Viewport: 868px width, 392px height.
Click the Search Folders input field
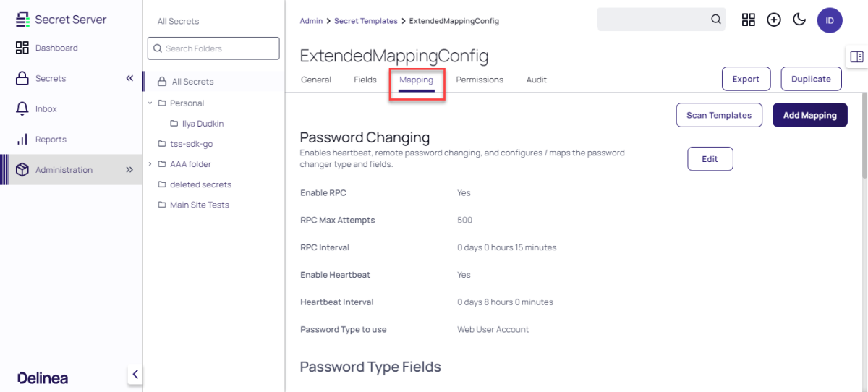point(213,48)
